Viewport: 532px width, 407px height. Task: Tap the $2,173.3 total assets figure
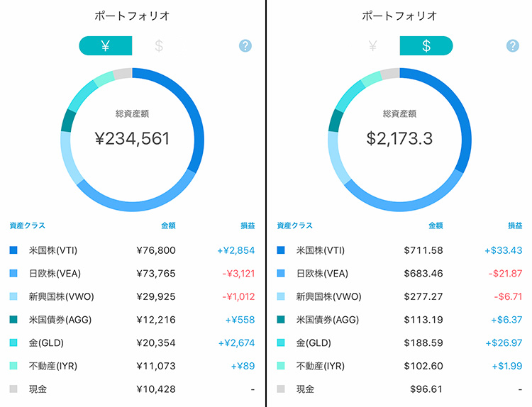coord(399,138)
